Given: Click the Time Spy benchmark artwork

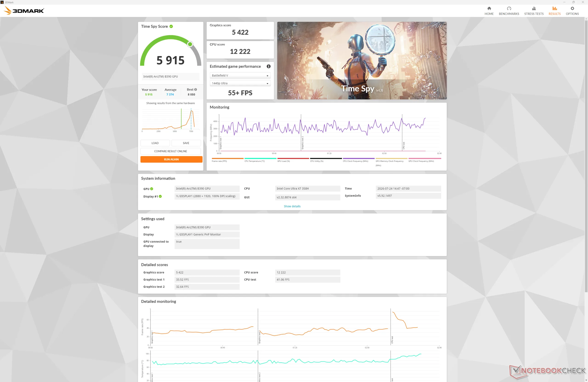Looking at the screenshot, I should tap(362, 61).
